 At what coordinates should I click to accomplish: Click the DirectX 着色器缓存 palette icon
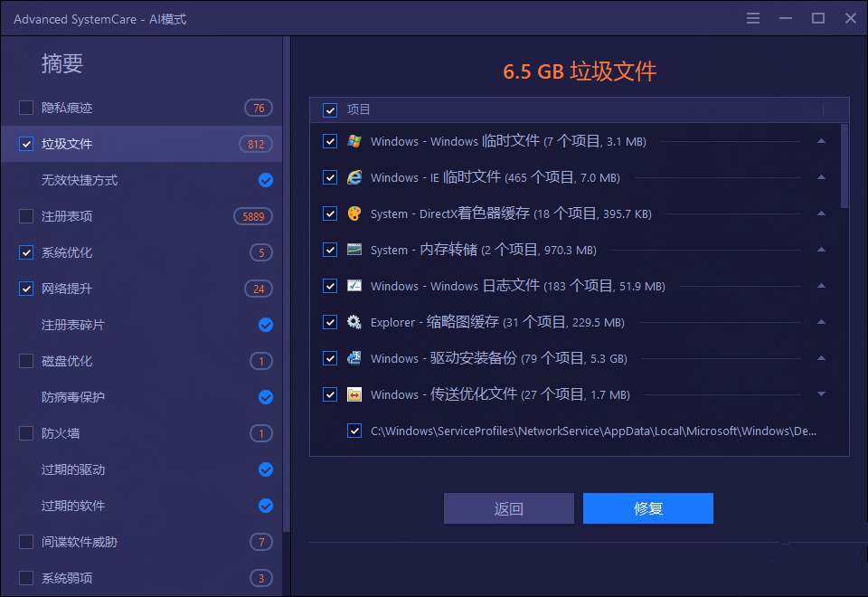[x=355, y=213]
